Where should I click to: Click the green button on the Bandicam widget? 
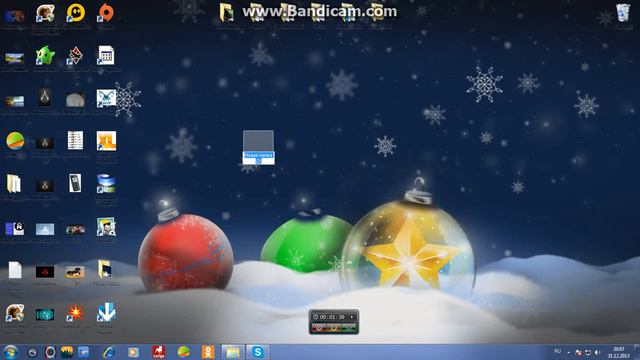(x=349, y=328)
